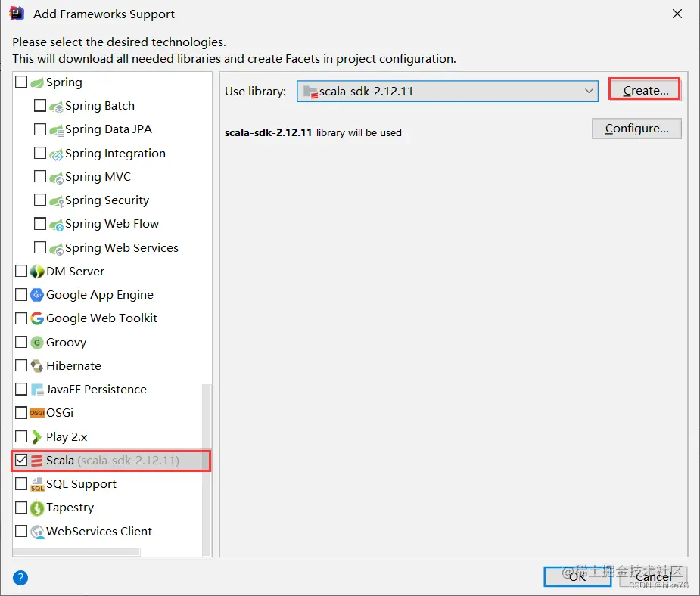700x596 pixels.
Task: Select the Scala (scala-sdk-2.12.11) row text
Action: (x=113, y=461)
